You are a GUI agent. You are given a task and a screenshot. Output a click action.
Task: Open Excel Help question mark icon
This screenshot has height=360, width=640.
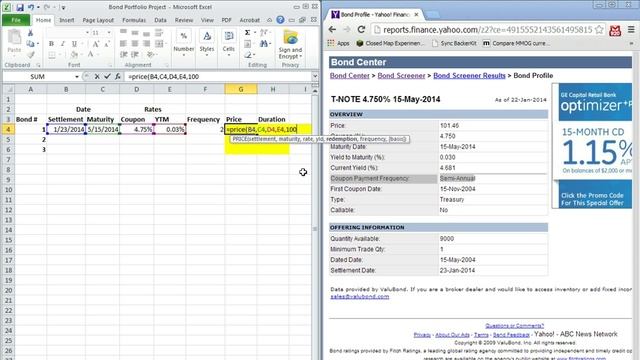point(280,20)
